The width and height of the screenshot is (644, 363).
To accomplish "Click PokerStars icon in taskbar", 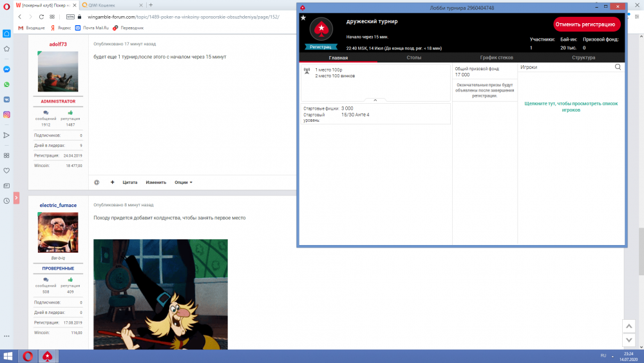I will tap(48, 356).
